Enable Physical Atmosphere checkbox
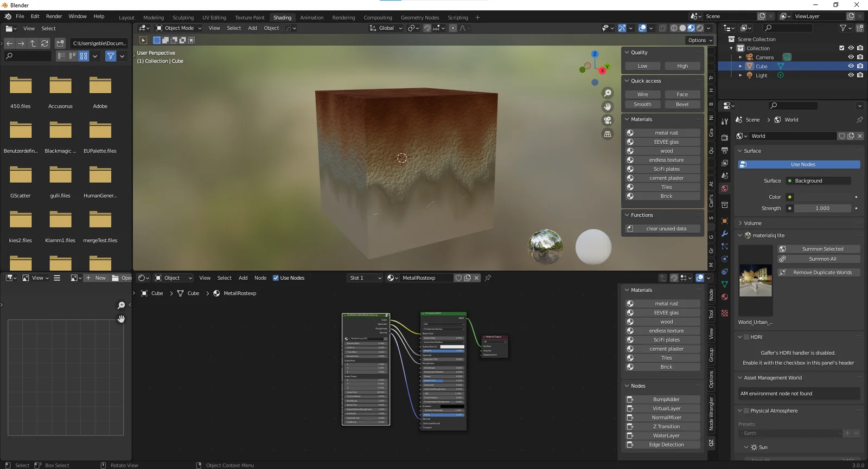The height and width of the screenshot is (469, 868). point(746,410)
